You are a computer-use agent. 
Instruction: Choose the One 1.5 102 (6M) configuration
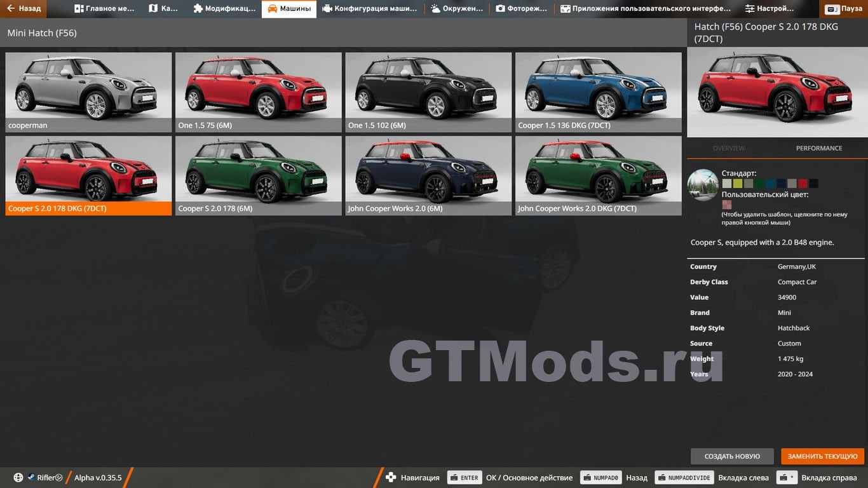click(428, 92)
